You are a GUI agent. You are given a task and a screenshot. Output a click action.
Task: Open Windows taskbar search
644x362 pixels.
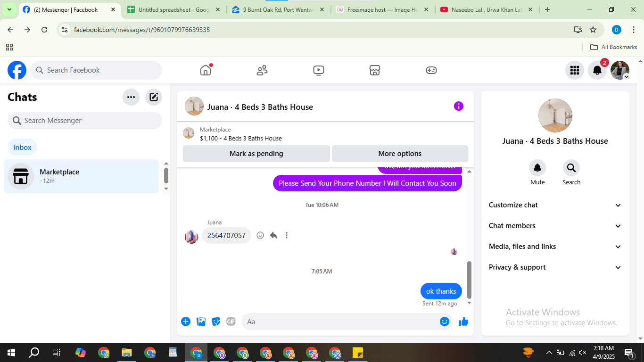(34, 353)
